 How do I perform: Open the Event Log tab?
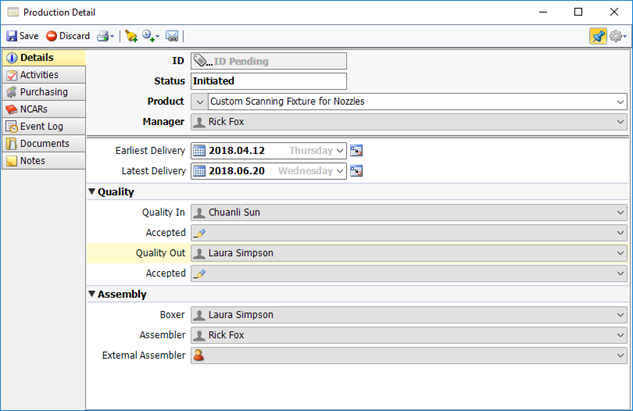pyautogui.click(x=44, y=126)
